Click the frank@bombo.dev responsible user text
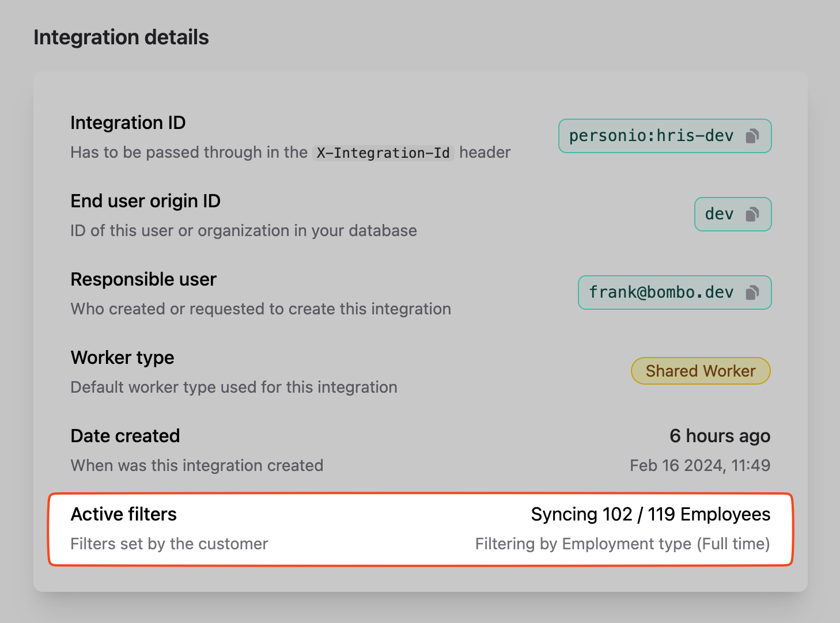 661,292
